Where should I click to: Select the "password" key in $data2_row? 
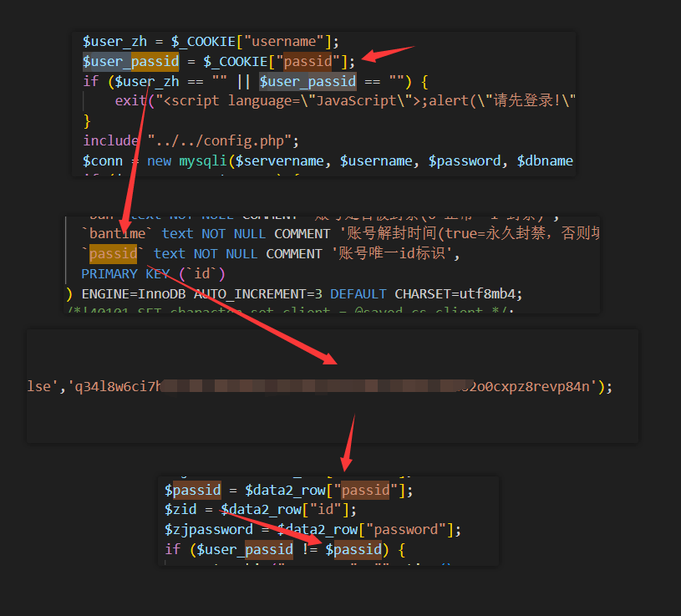405,530
